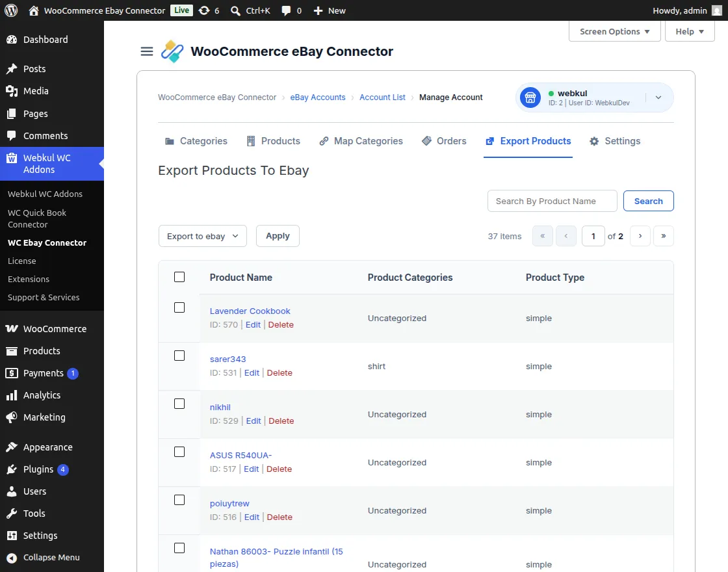
Task: Check the sarer343 row checkbox
Action: tap(179, 356)
